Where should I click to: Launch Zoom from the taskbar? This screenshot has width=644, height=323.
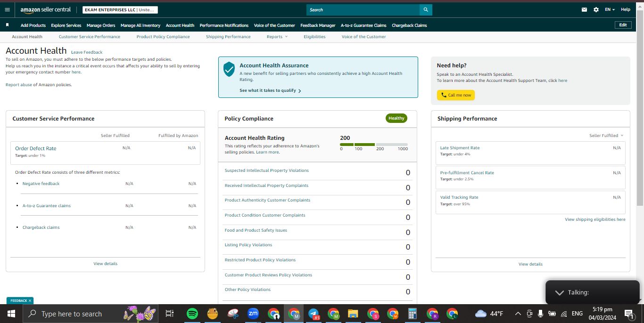253,314
